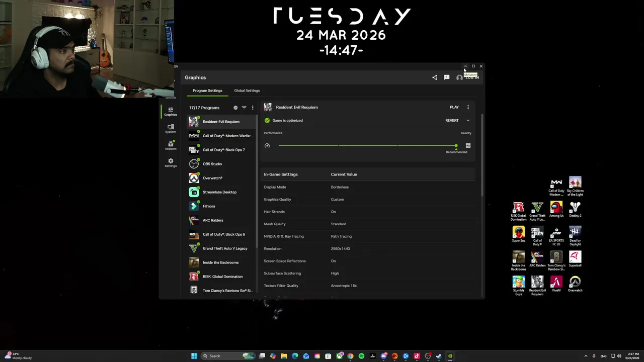Open the System section in the sidebar
Screen dimensions: 644x362
pos(171,128)
